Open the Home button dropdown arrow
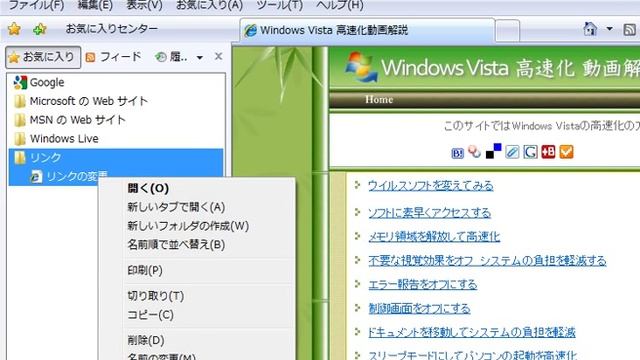The image size is (640, 360). [x=609, y=29]
